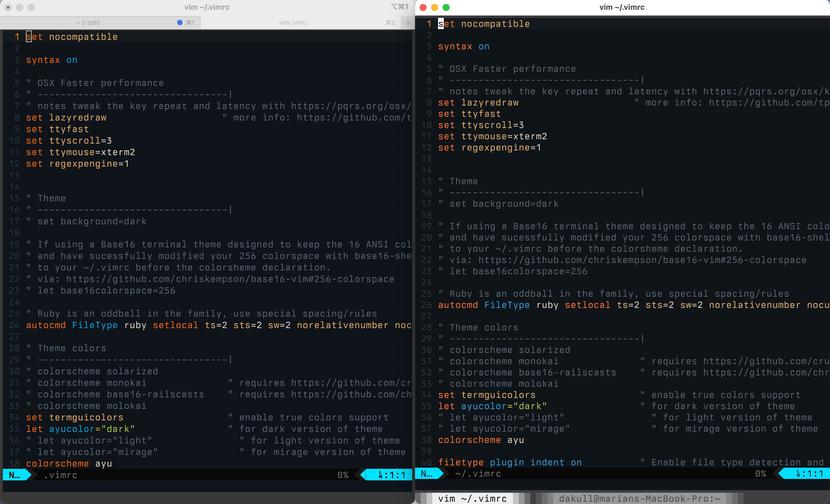Click yellow minimize button of right window
The height and width of the screenshot is (504, 830).
tap(435, 7)
